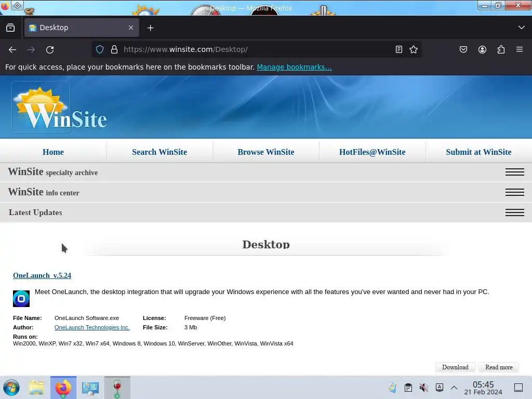The height and width of the screenshot is (399, 532).
Task: Reload the current page
Action: click(x=50, y=49)
